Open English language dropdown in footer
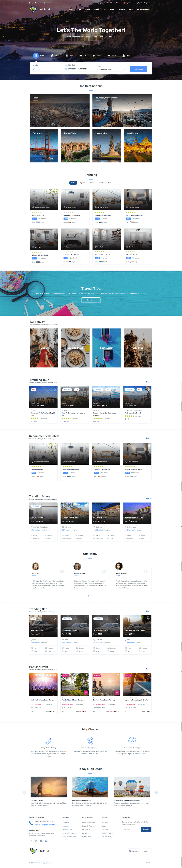The image size is (182, 868). pos(134,851)
